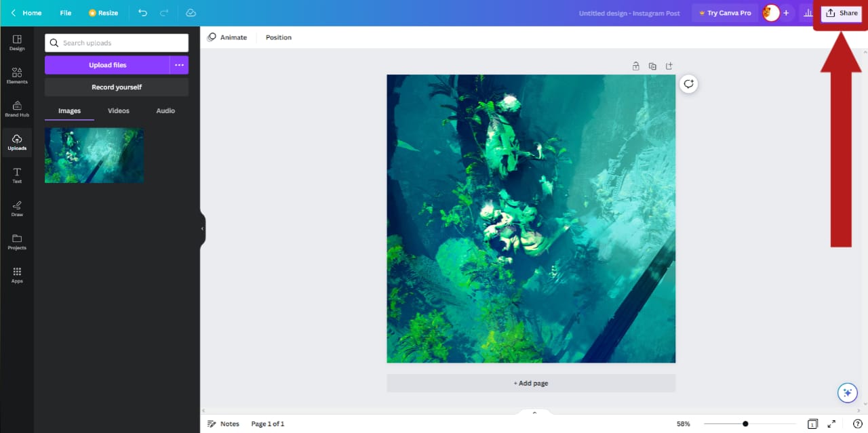The width and height of the screenshot is (868, 433).
Task: Select the uploaded underwater image thumbnail
Action: coord(94,155)
